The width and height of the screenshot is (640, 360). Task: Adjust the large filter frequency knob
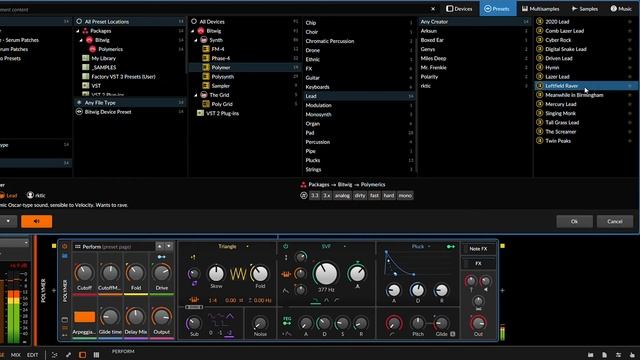325,273
